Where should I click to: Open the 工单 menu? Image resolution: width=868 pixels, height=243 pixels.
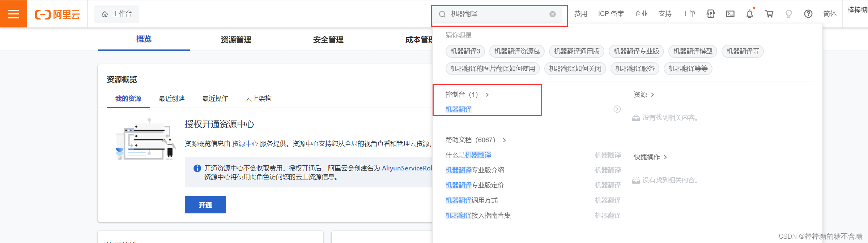coord(689,14)
